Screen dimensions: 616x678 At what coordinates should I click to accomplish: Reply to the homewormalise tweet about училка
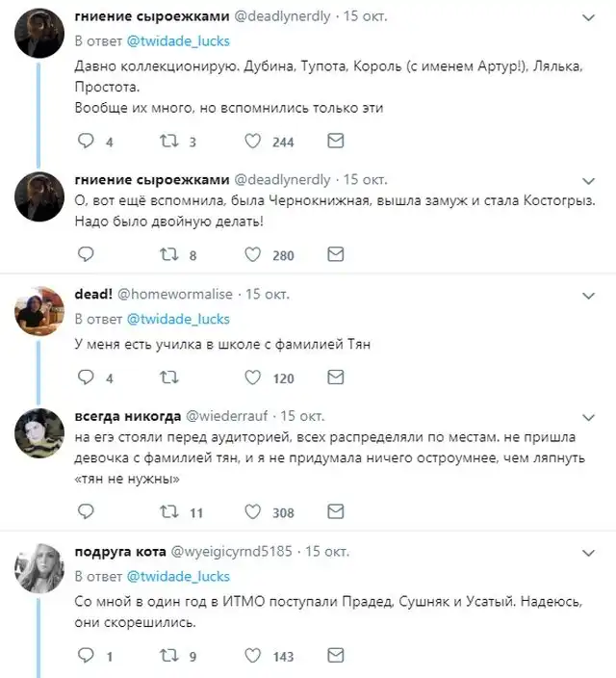[86, 378]
